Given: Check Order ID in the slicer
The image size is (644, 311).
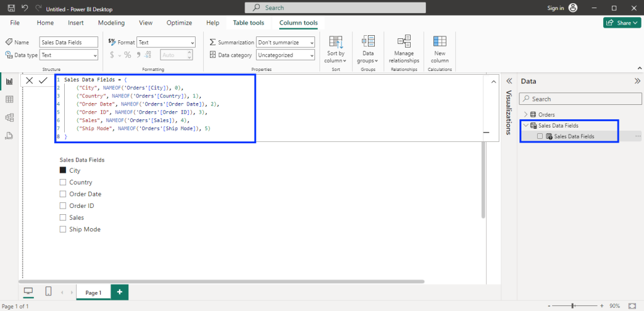Looking at the screenshot, I should (63, 205).
